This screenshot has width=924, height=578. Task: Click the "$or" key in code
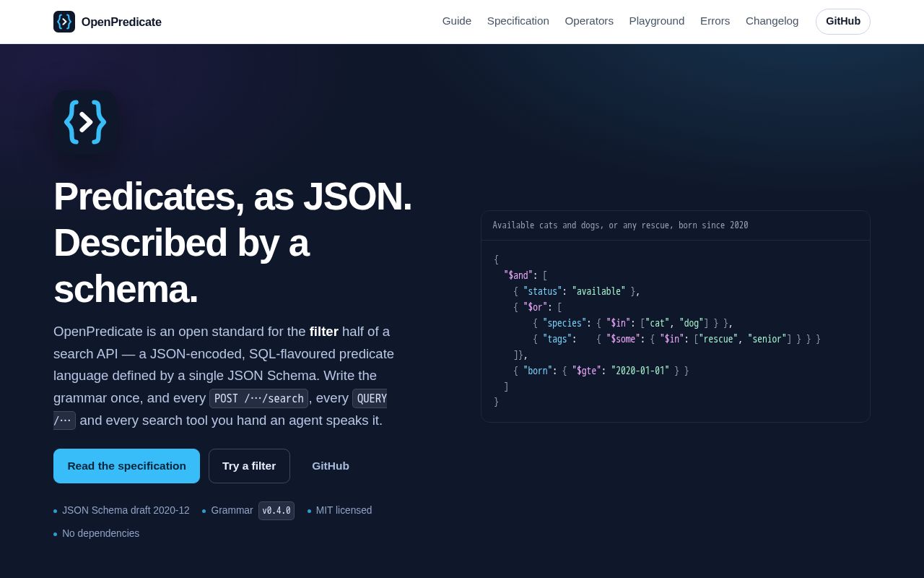pos(535,307)
